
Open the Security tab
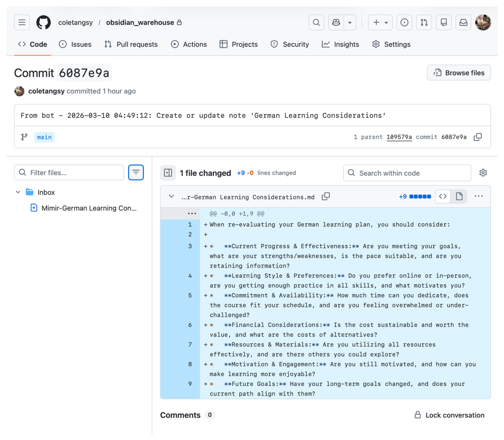pos(290,44)
